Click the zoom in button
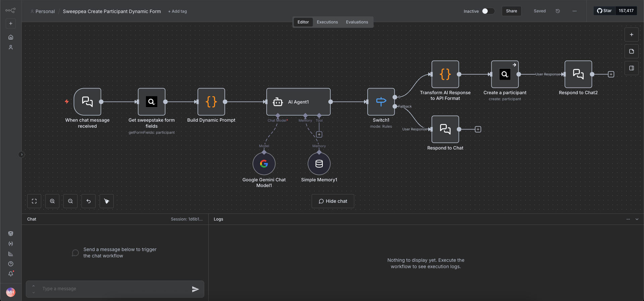Screen dimensions: 644x301 pyautogui.click(x=52, y=201)
